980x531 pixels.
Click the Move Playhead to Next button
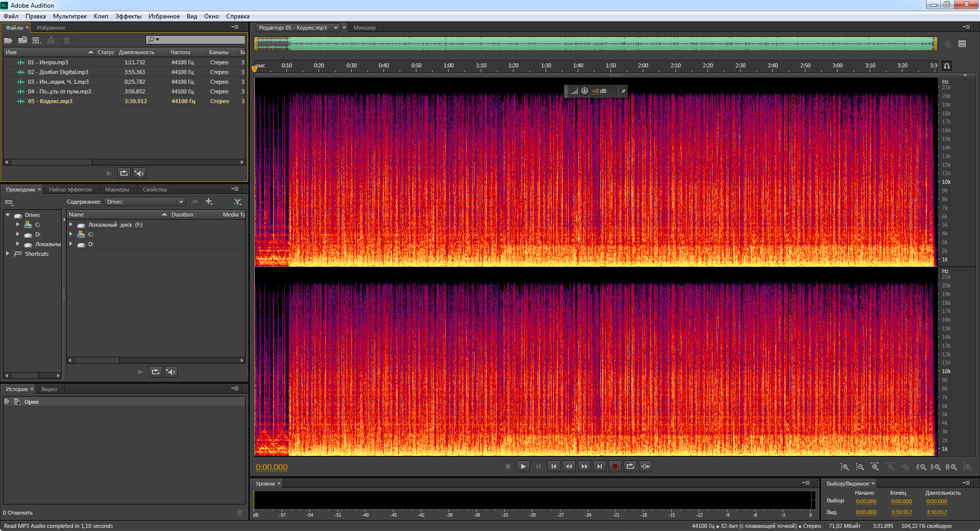point(600,466)
